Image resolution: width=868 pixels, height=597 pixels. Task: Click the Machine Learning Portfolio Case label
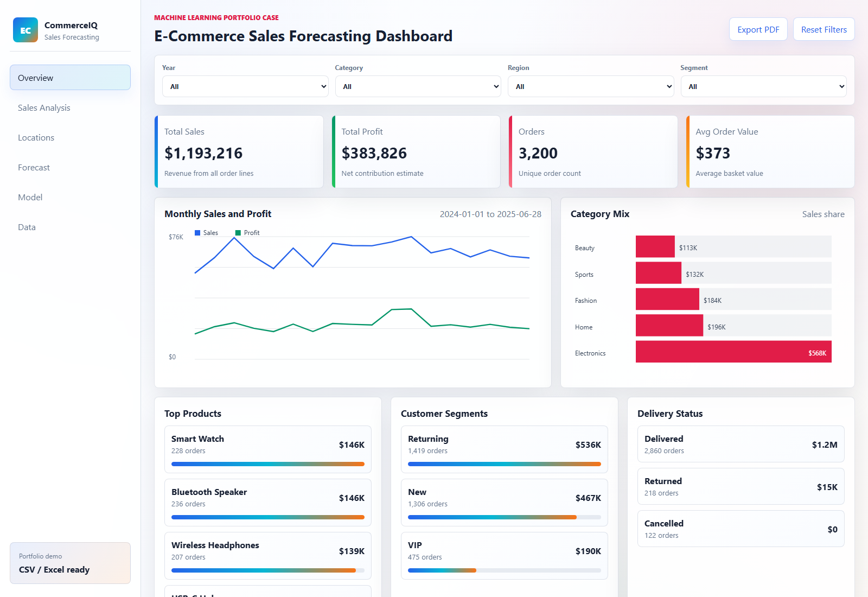point(216,17)
